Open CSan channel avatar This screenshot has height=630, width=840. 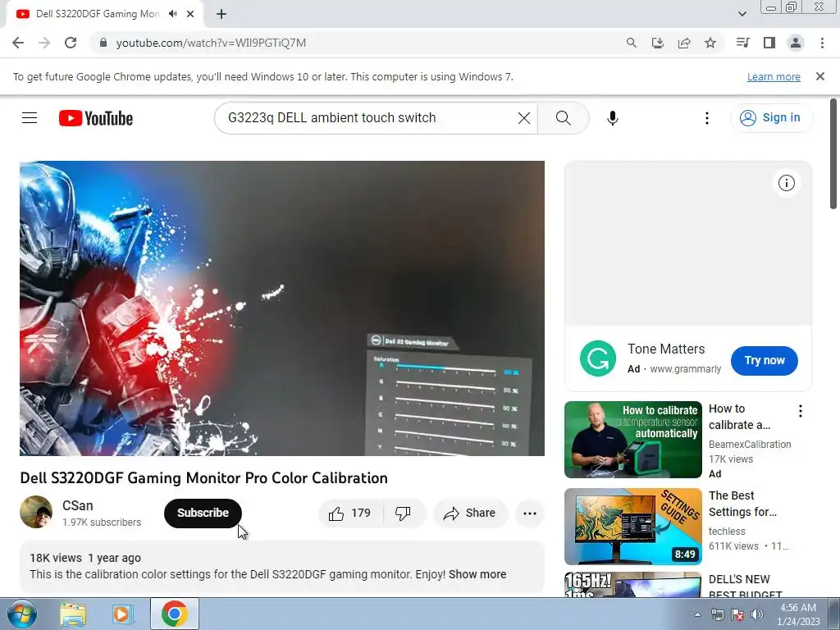tap(36, 512)
